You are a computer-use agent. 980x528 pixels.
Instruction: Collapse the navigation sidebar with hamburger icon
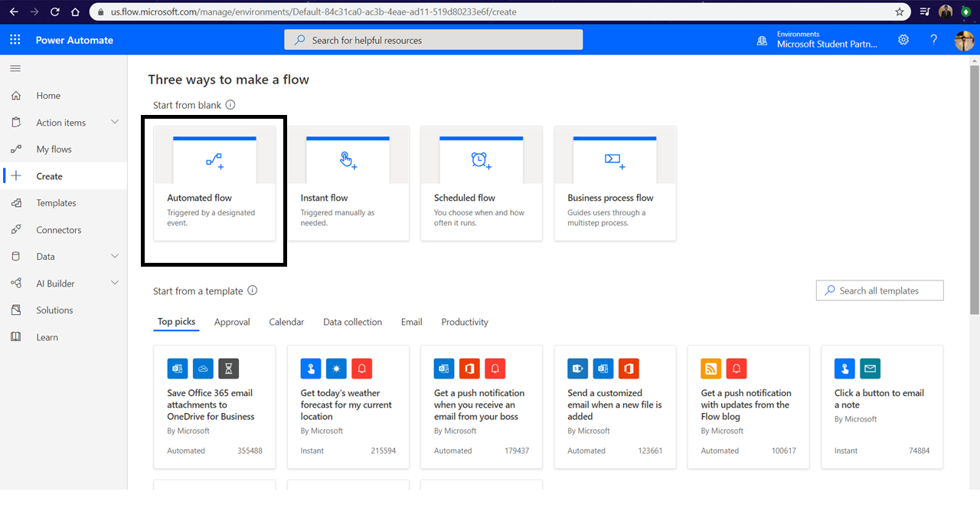(15, 68)
